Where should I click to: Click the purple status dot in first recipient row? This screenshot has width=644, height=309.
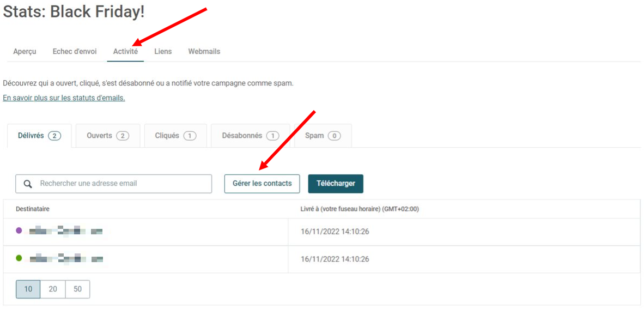[19, 231]
